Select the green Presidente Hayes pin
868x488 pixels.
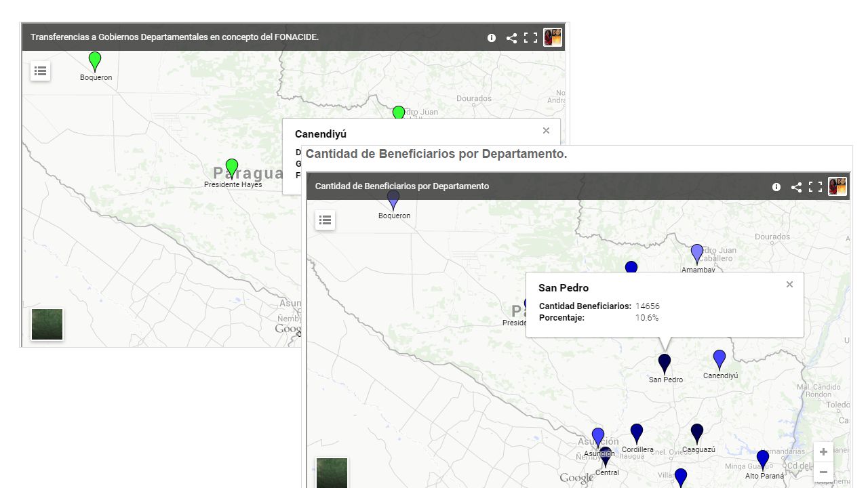tap(232, 169)
